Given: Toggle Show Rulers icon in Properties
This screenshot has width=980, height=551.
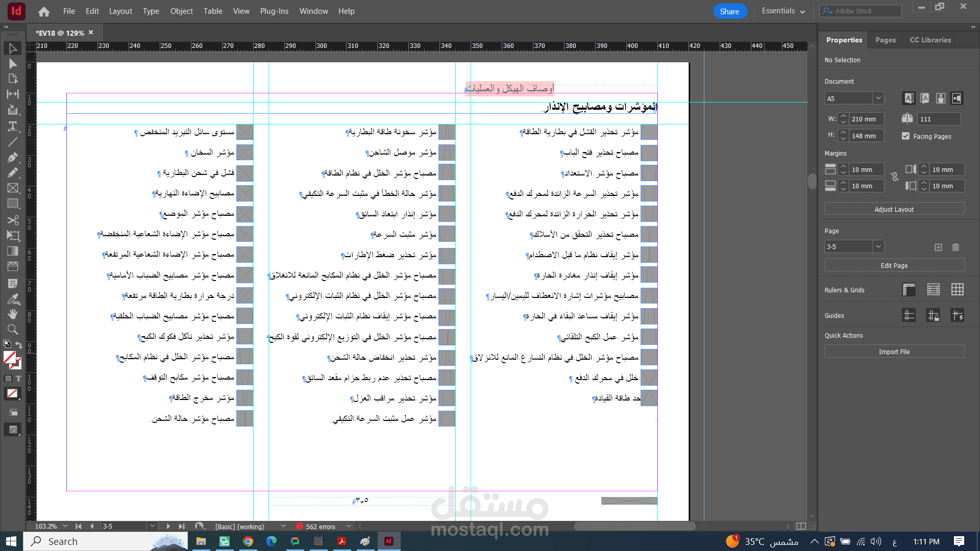Looking at the screenshot, I should point(909,290).
